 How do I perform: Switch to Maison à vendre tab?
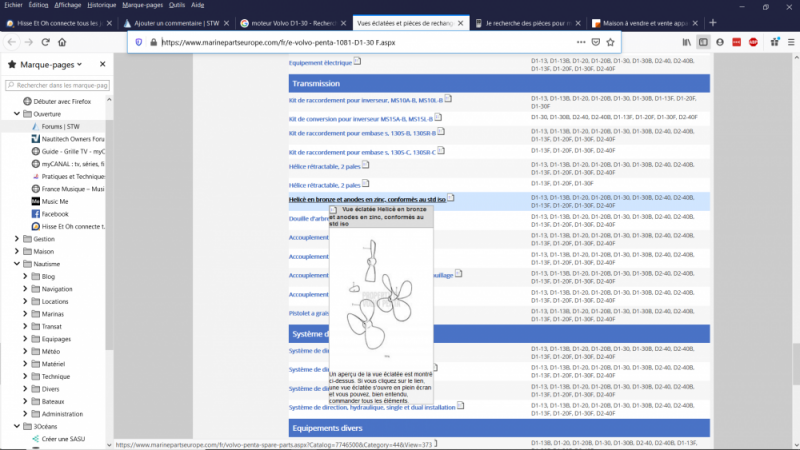[x=645, y=23]
